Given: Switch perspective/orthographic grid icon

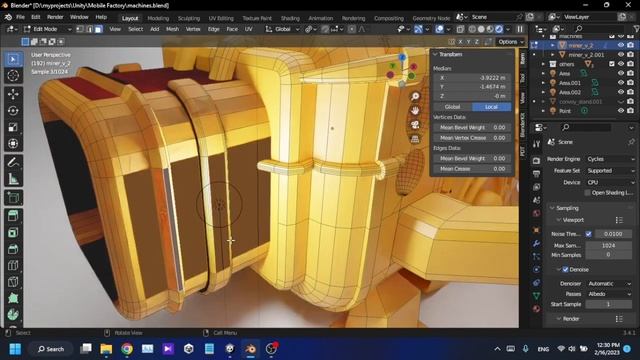Looking at the screenshot, I should pos(415,139).
